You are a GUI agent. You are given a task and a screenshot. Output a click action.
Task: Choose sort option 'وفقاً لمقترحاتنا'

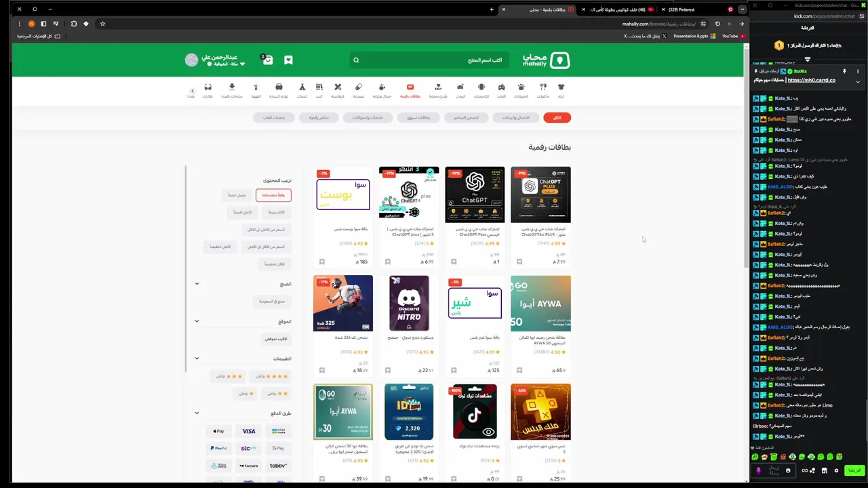273,195
